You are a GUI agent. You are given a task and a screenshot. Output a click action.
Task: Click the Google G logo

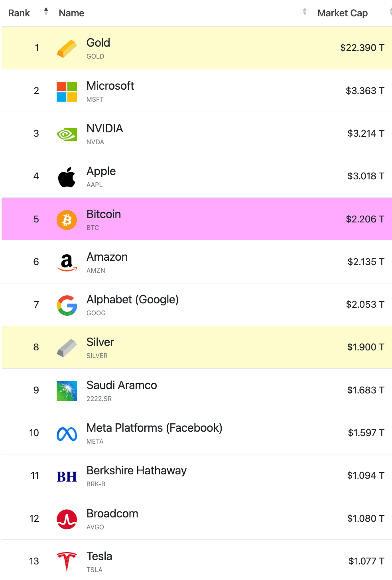67,305
